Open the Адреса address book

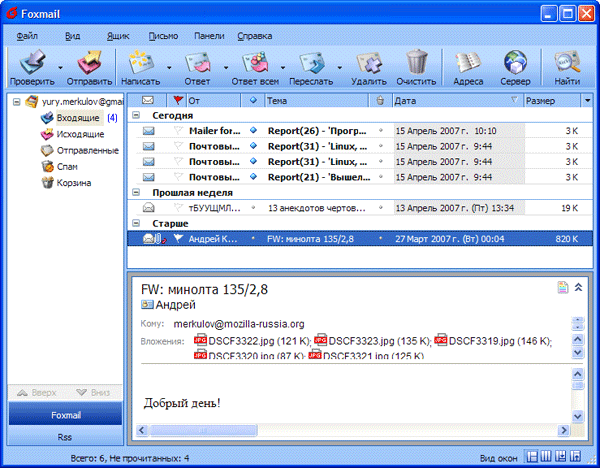pos(468,68)
